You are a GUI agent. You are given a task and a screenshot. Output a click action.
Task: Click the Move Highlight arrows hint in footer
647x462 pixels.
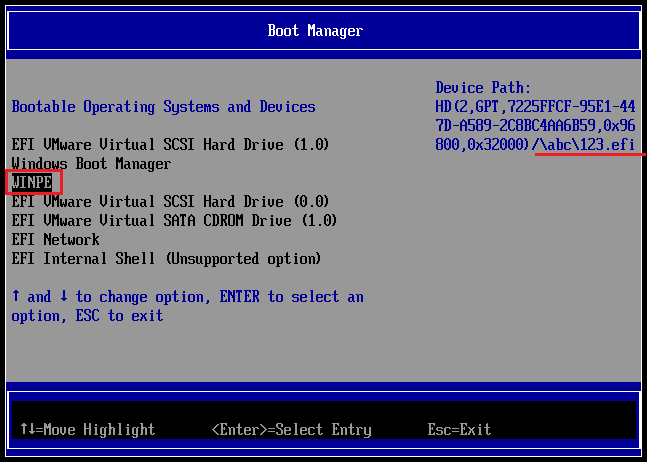[87, 430]
